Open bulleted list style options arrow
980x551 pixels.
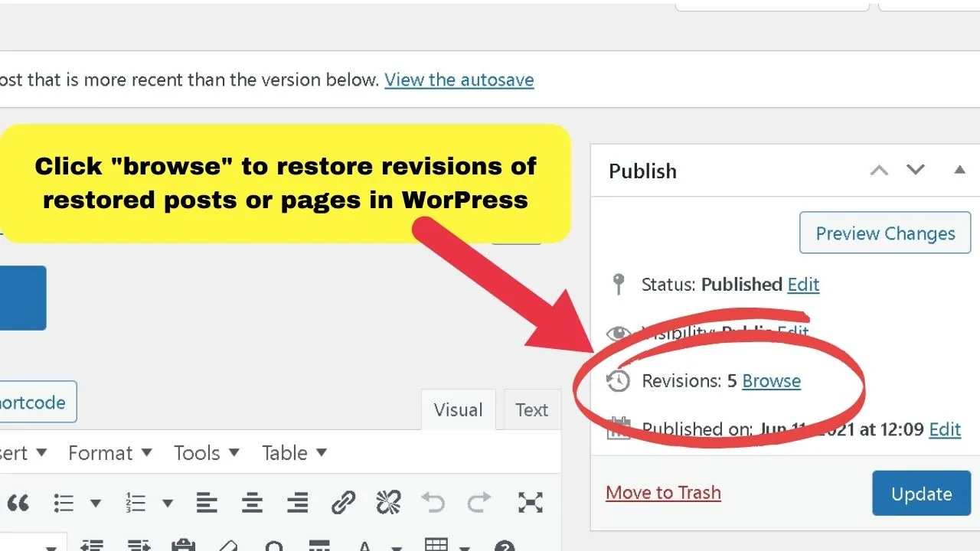pyautogui.click(x=96, y=503)
